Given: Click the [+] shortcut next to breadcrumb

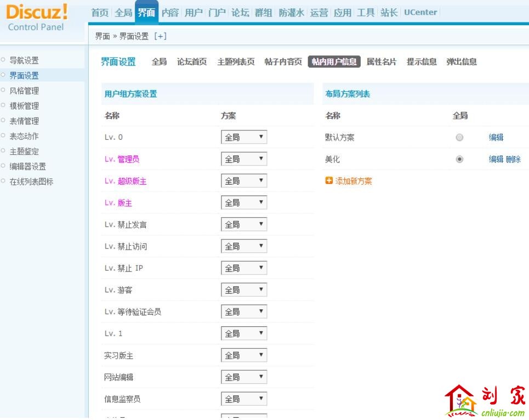Looking at the screenshot, I should pos(160,36).
